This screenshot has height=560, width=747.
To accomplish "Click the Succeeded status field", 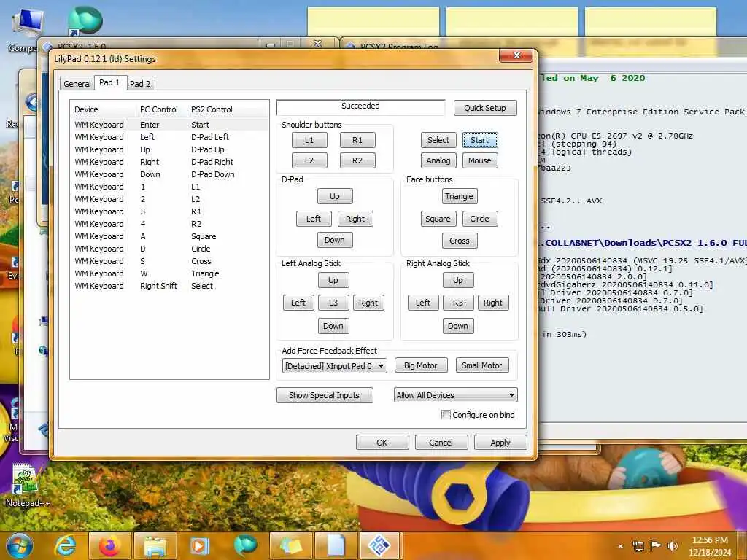I will (x=360, y=106).
